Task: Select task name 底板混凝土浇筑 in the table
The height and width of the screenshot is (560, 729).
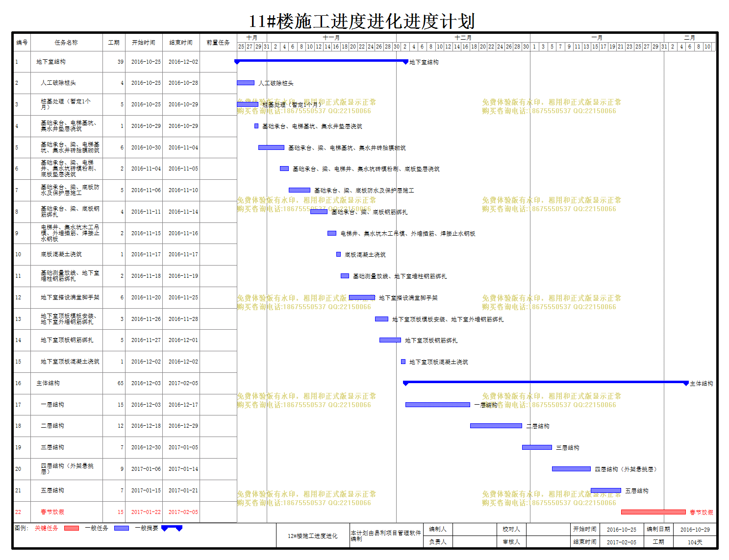Action: [x=61, y=254]
